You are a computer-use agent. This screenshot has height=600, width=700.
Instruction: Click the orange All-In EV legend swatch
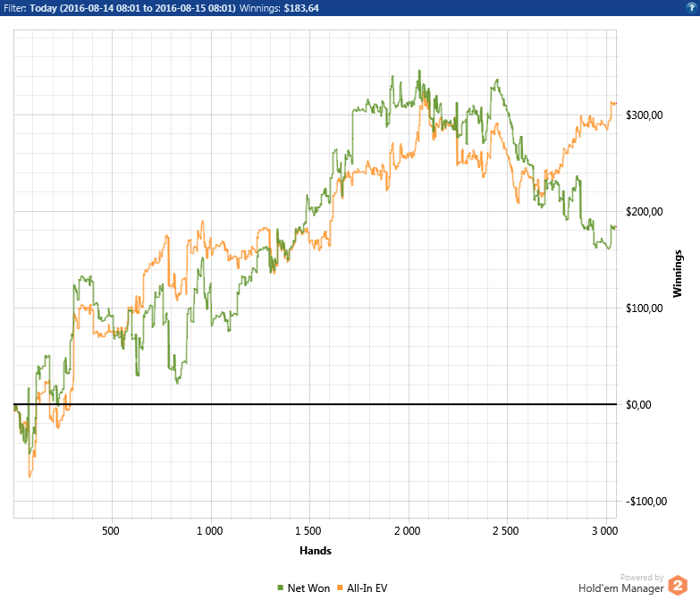click(x=340, y=588)
